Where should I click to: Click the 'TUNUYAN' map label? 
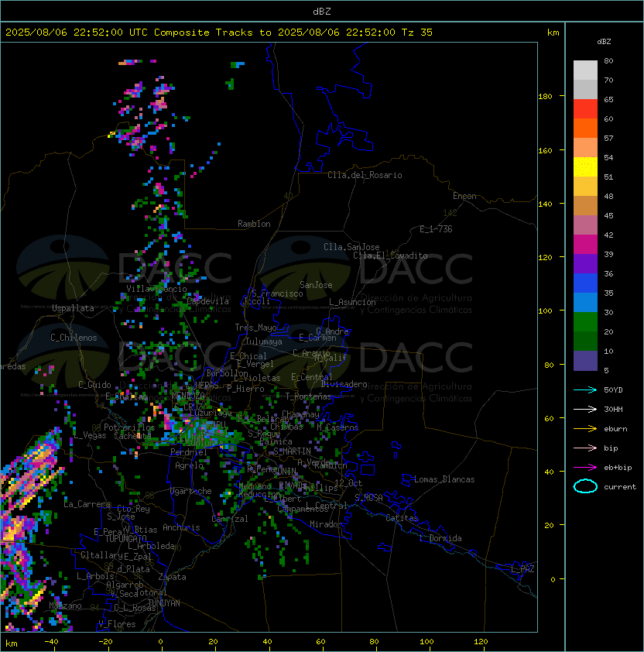pyautogui.click(x=164, y=603)
